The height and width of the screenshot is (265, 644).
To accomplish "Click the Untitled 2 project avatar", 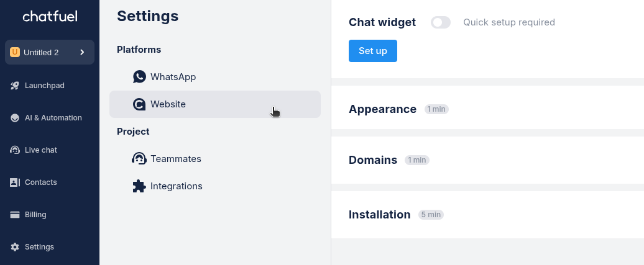I will (15, 52).
